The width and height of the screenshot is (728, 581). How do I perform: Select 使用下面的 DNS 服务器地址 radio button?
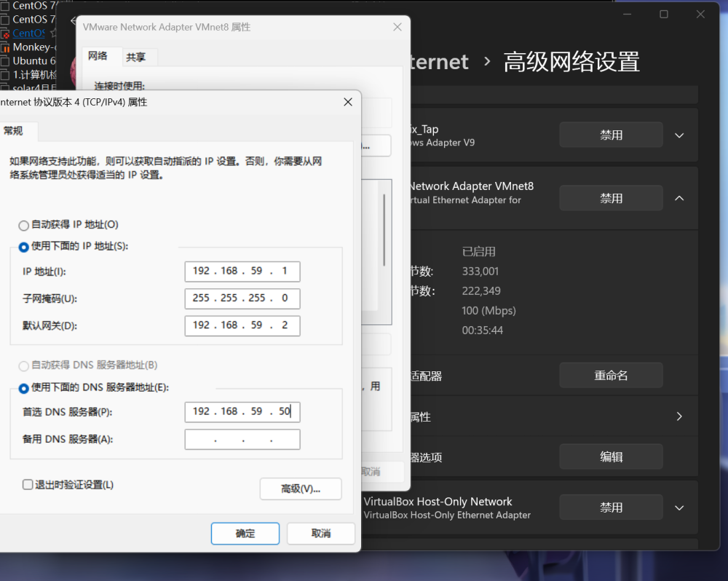pyautogui.click(x=24, y=389)
